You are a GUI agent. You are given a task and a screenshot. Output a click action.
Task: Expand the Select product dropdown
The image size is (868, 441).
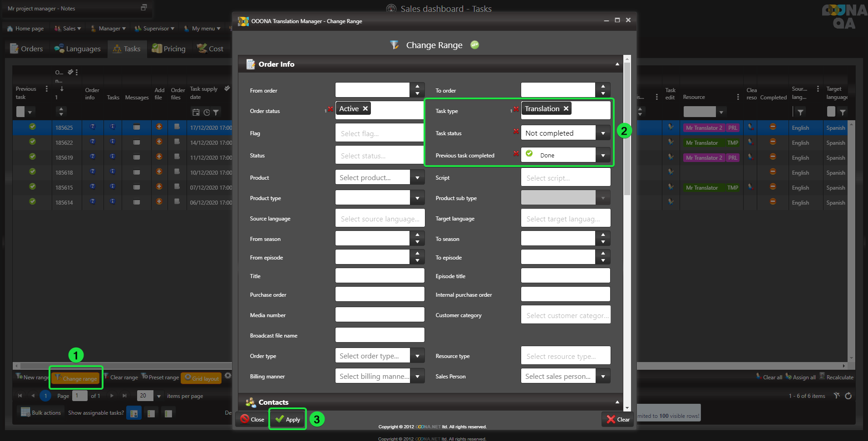pyautogui.click(x=417, y=178)
